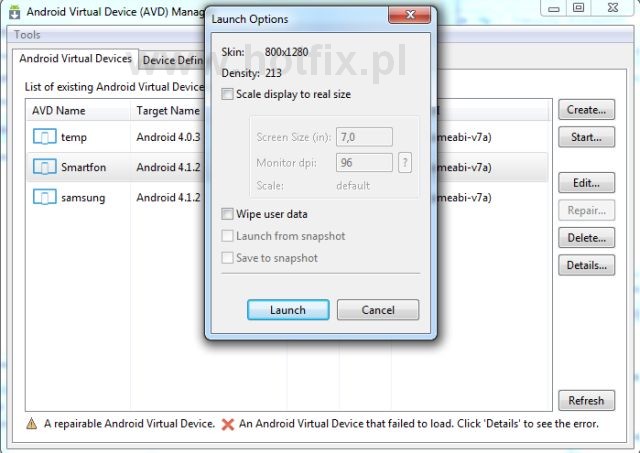The image size is (640, 453).
Task: Click the Refresh button
Action: point(585,400)
